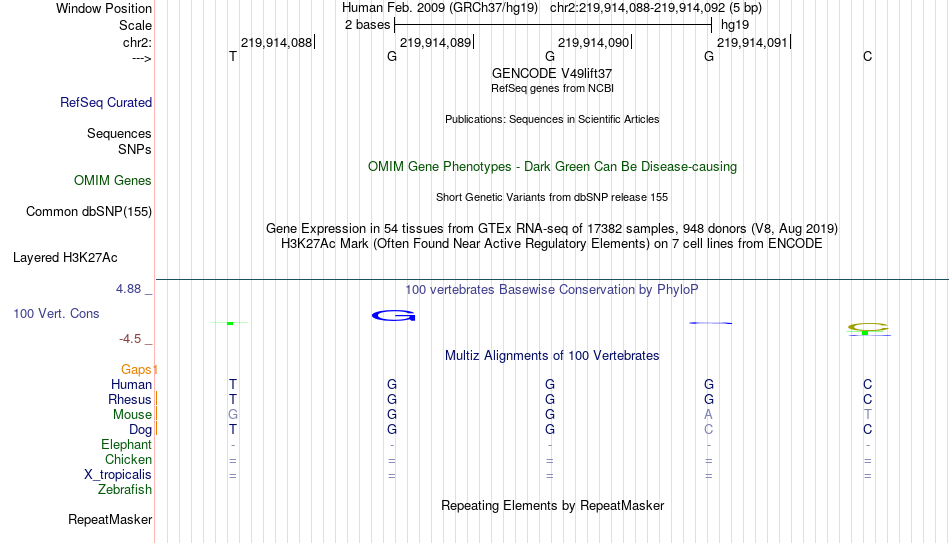
Task: Click Publications: Sequences in Scientific Articles title
Action: pos(552,119)
